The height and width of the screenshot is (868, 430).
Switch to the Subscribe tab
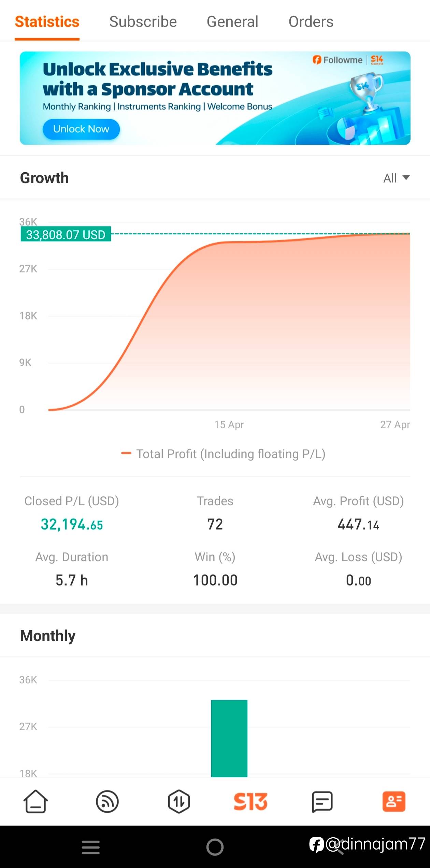tap(143, 22)
